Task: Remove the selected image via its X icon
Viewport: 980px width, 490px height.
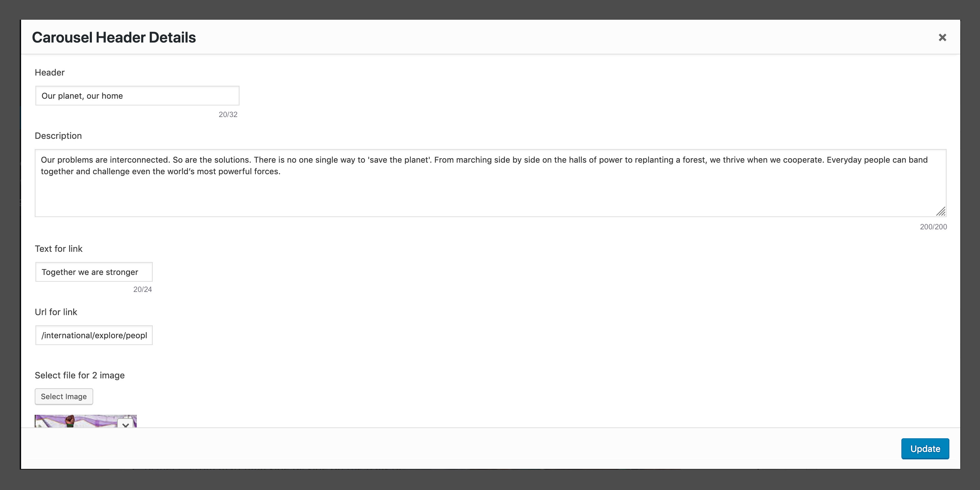Action: [x=126, y=424]
